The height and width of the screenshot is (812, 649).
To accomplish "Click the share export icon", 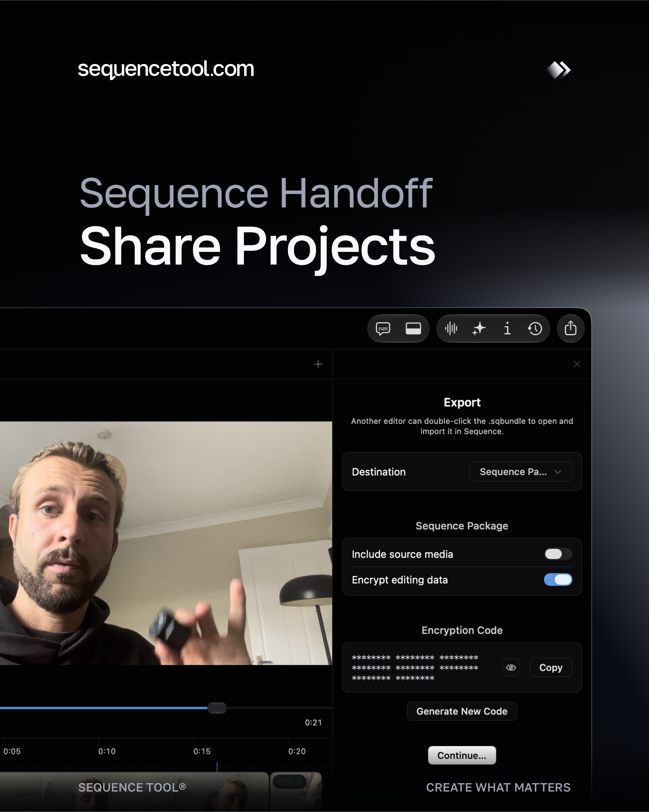I will tap(570, 328).
